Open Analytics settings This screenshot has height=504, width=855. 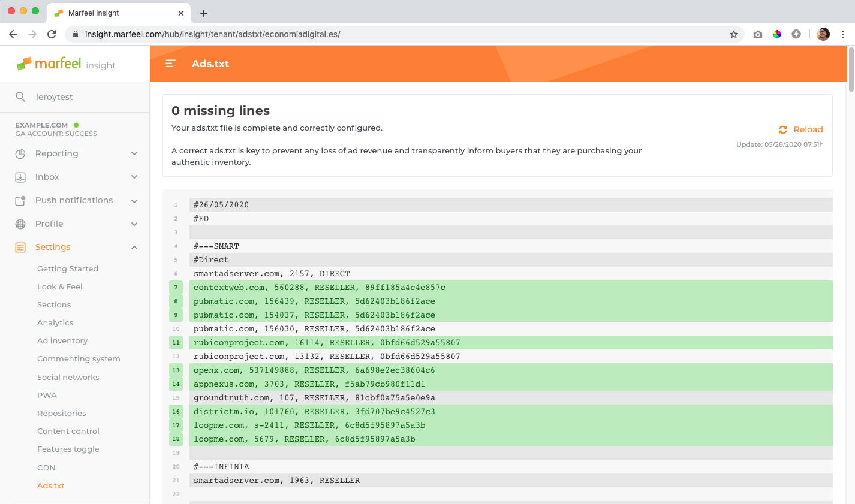tap(55, 323)
